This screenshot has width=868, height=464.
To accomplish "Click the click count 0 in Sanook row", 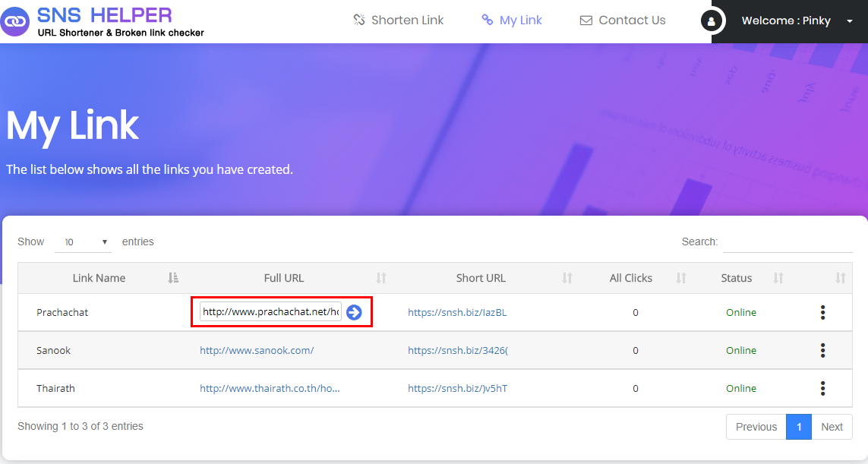I will pos(636,351).
